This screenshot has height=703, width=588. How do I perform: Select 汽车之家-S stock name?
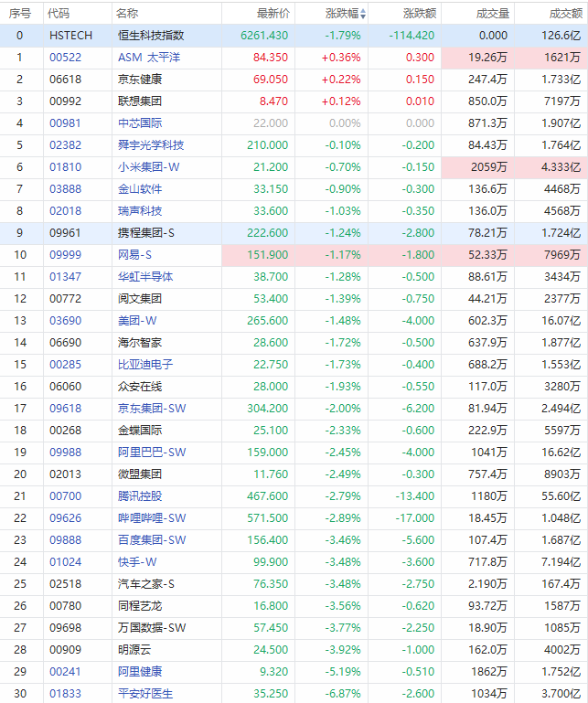pyautogui.click(x=146, y=585)
